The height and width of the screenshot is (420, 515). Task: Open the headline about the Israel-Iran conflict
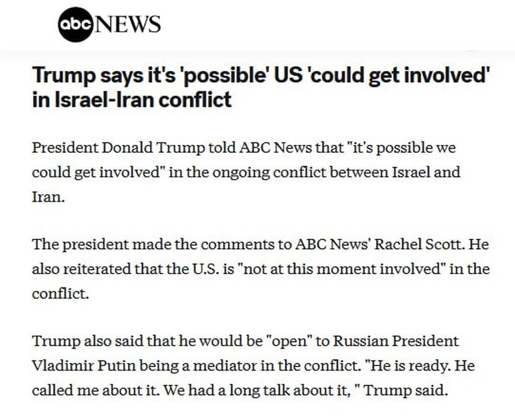tap(261, 88)
